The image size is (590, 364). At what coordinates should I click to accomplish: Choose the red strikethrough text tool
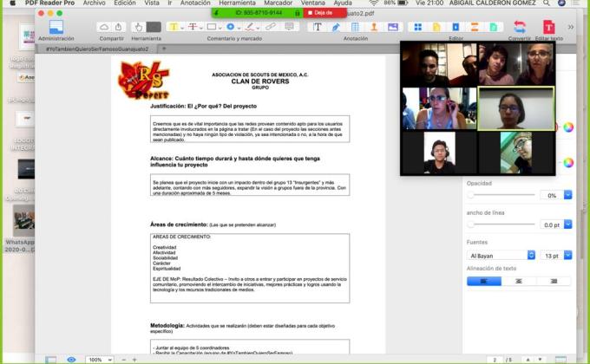click(193, 27)
